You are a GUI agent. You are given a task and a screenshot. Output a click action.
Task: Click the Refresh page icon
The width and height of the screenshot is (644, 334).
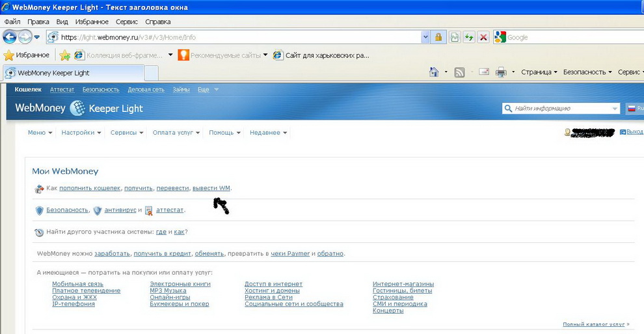coord(469,37)
